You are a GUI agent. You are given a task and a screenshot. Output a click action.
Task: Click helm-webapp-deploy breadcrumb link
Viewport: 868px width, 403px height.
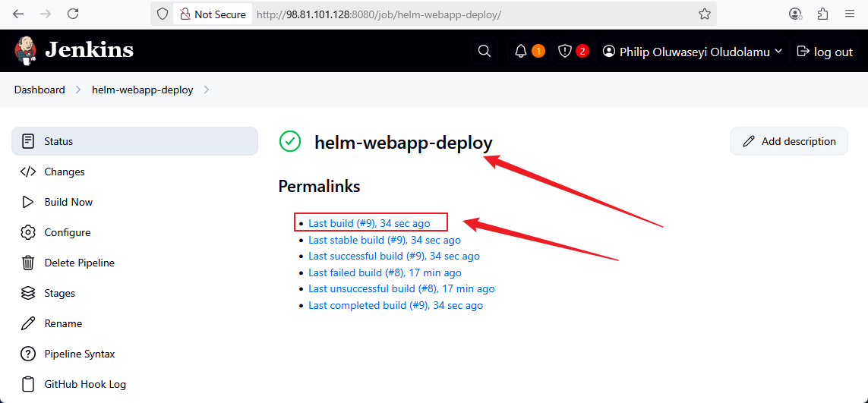click(142, 90)
